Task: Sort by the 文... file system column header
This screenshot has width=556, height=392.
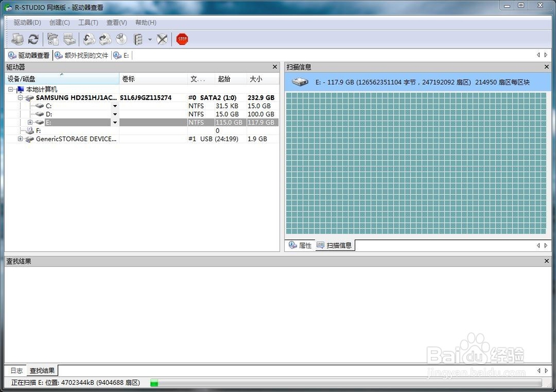Action: click(x=201, y=79)
